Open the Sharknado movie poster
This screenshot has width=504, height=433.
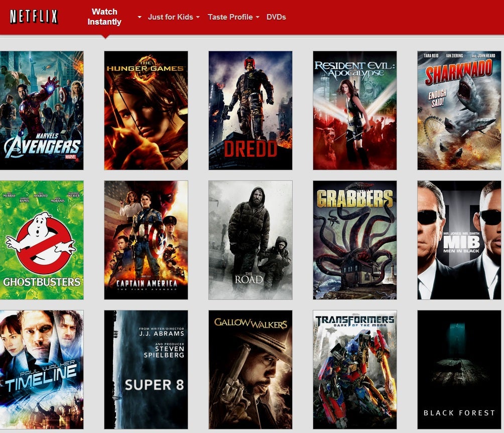[x=459, y=111]
